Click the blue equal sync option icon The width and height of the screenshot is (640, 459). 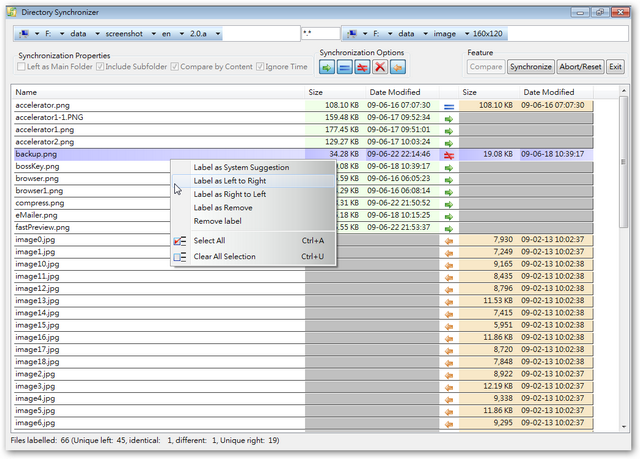(x=344, y=67)
